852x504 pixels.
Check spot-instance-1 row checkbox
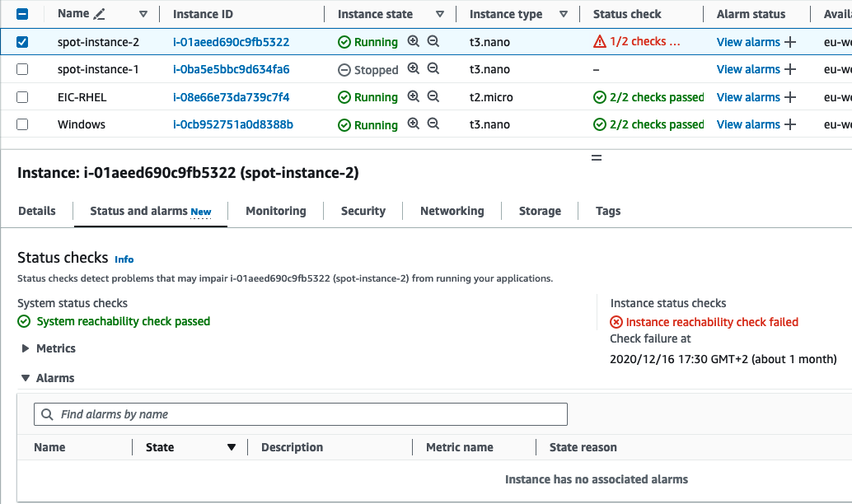coord(22,69)
